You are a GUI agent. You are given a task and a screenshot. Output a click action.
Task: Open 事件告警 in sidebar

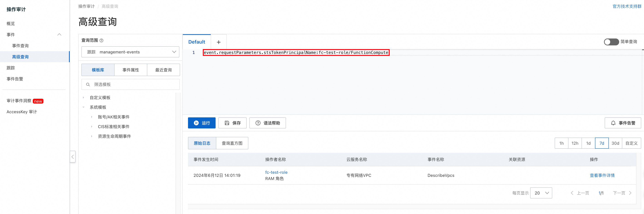click(x=15, y=79)
